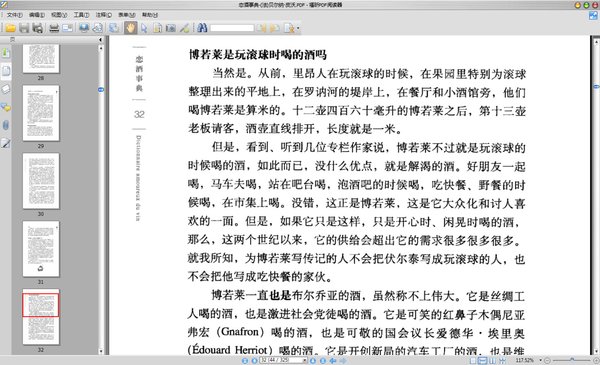The image size is (600, 365).
Task: Open the Attachments paperclip panel
Action: click(x=6, y=125)
